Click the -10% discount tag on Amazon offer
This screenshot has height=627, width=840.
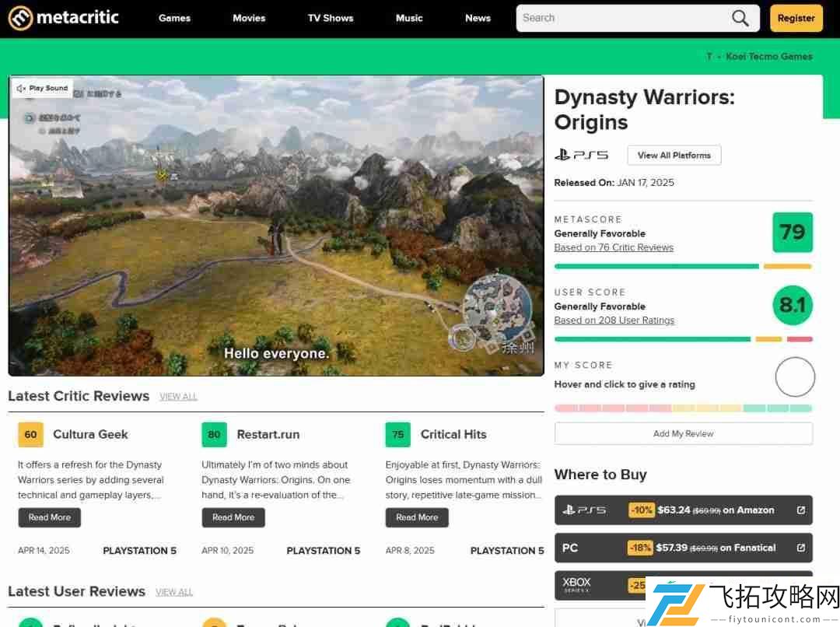pos(641,510)
